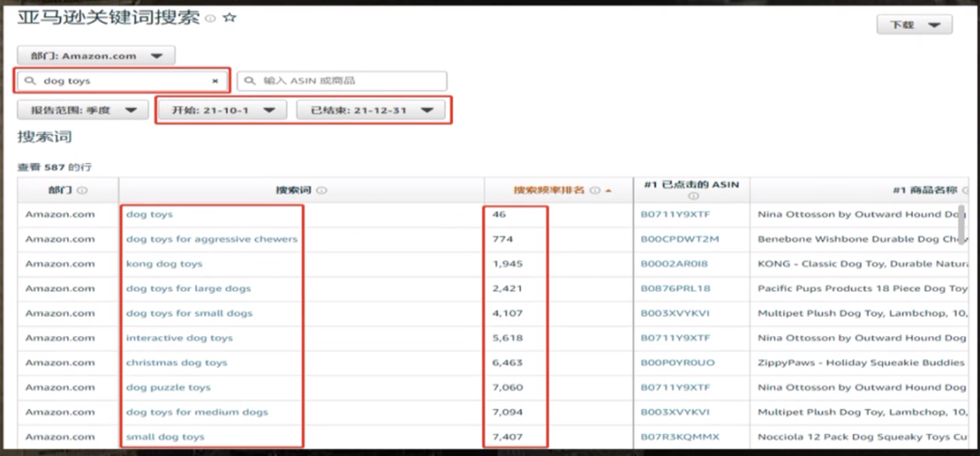Image resolution: width=980 pixels, height=456 pixels.
Task: Click rank value 774
Action: point(502,239)
